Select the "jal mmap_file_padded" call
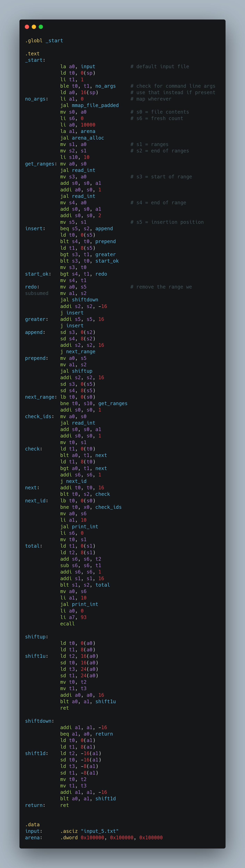 (x=89, y=105)
